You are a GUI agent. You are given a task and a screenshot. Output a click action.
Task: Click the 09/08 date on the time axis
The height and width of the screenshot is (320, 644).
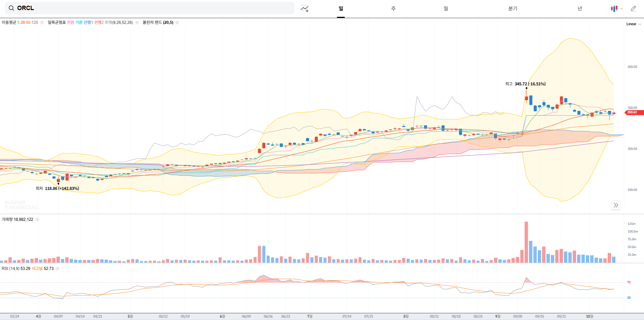[x=518, y=316]
